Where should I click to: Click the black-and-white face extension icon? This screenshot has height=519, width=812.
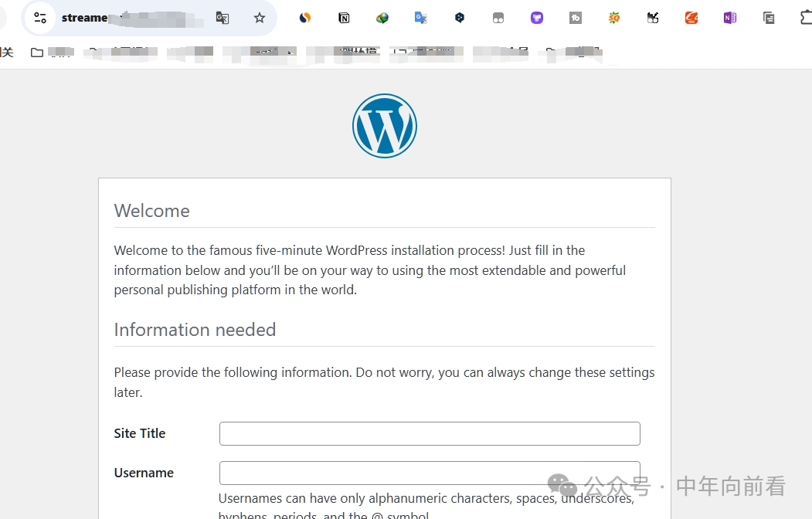[x=653, y=18]
